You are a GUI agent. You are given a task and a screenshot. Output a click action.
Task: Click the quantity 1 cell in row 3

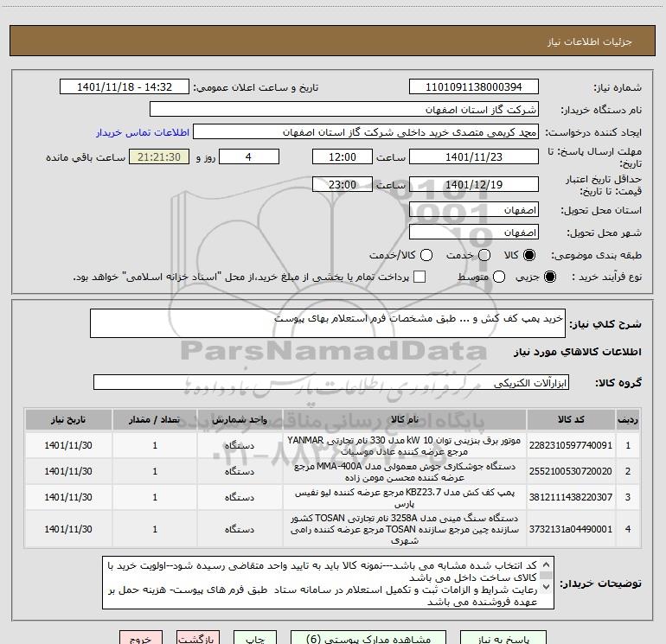(155, 497)
